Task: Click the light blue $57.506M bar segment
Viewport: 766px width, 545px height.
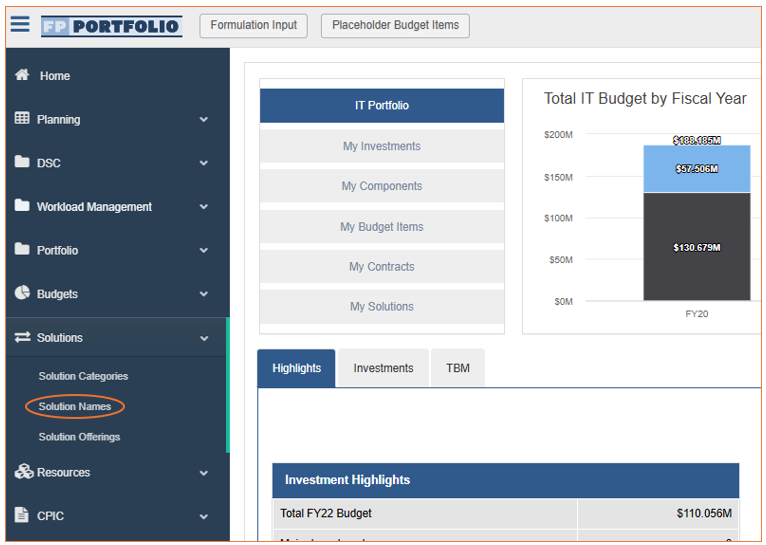Action: point(697,168)
